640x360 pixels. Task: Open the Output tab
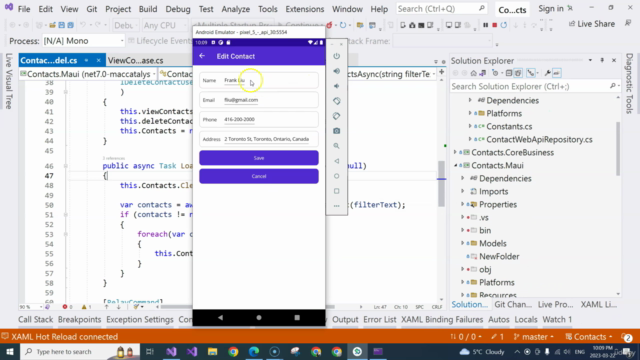coord(345,320)
